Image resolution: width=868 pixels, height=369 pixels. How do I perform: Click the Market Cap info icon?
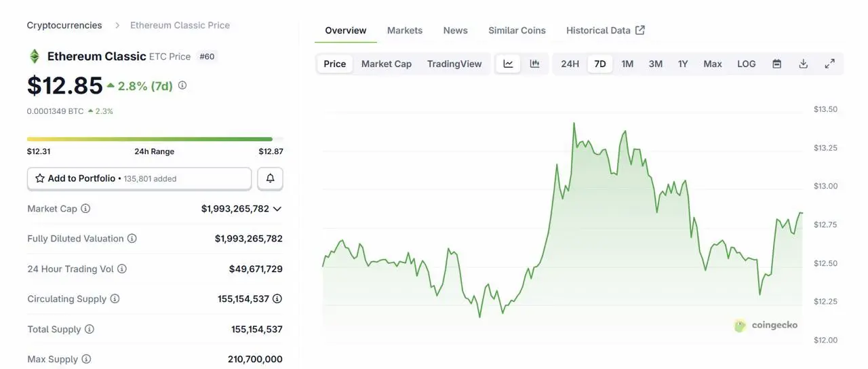pos(85,209)
